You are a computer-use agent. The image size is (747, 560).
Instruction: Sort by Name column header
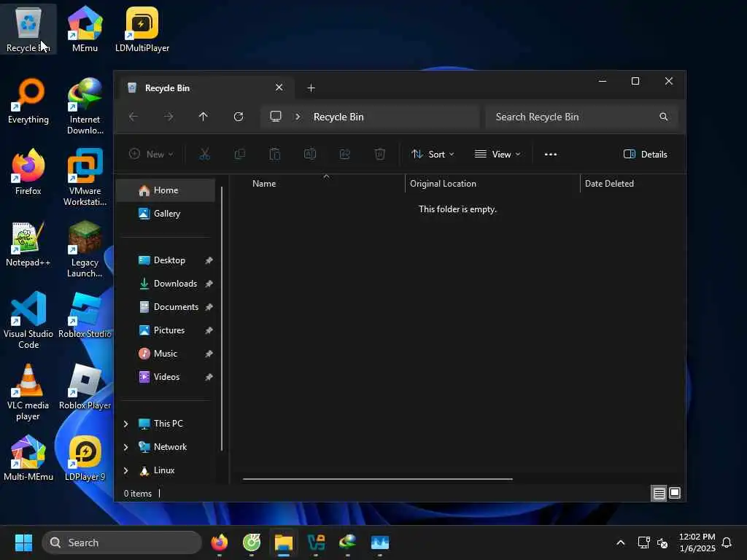coord(326,184)
